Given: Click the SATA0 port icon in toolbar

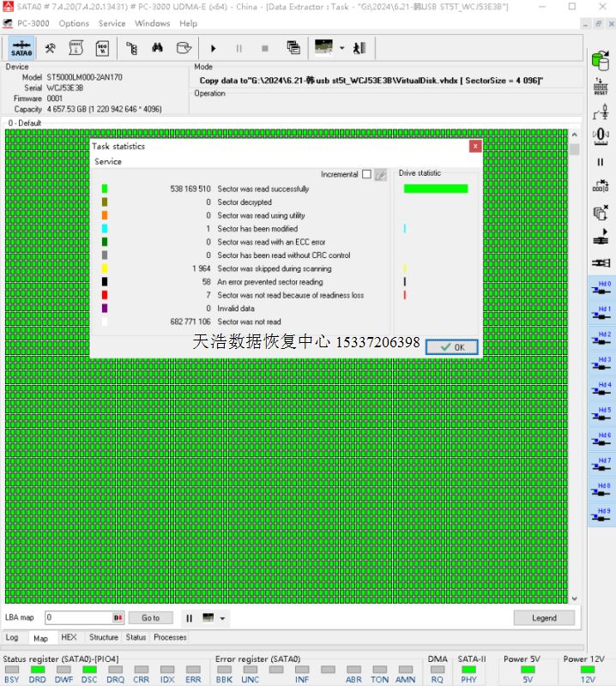Looking at the screenshot, I should coord(21,48).
